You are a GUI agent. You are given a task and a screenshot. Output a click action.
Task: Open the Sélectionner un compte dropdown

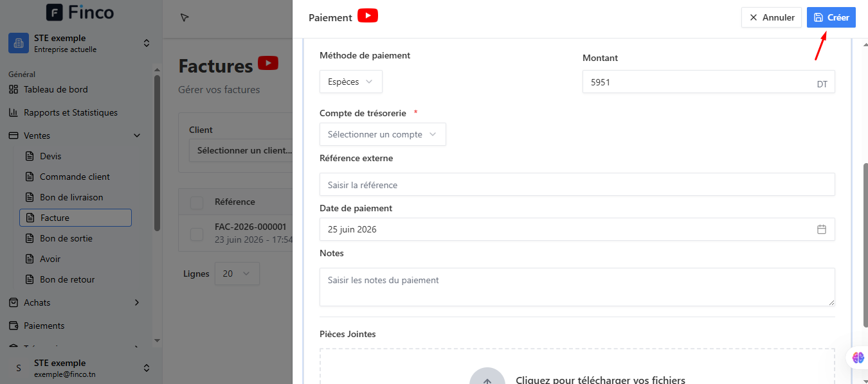[383, 134]
